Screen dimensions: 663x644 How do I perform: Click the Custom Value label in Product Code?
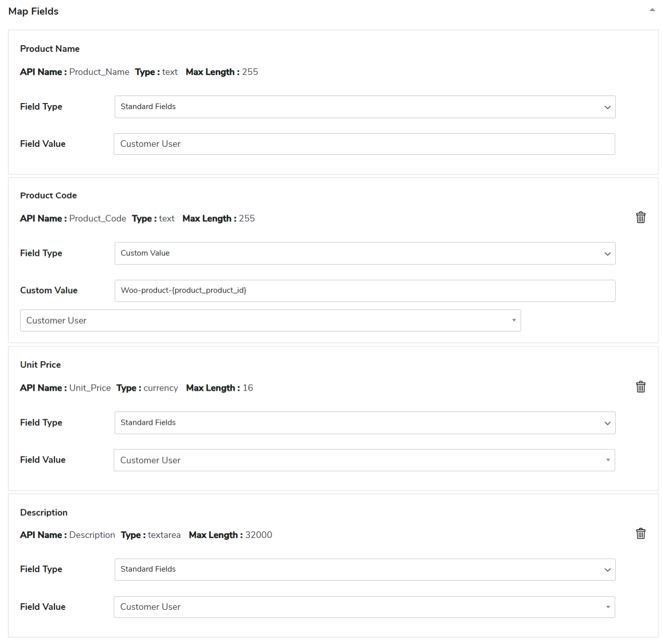pyautogui.click(x=49, y=291)
